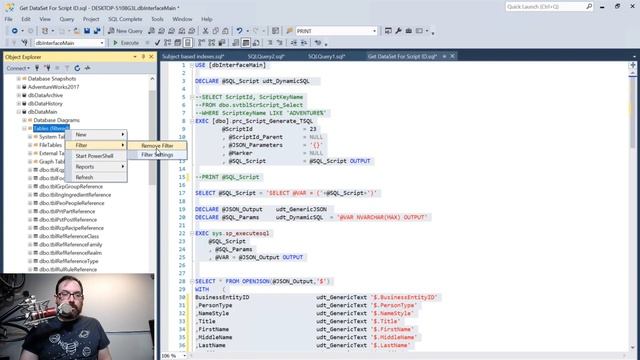Viewport: 640px width, 360px height.
Task: Click the wrench Properties icon in toolbar
Action: [398, 31]
